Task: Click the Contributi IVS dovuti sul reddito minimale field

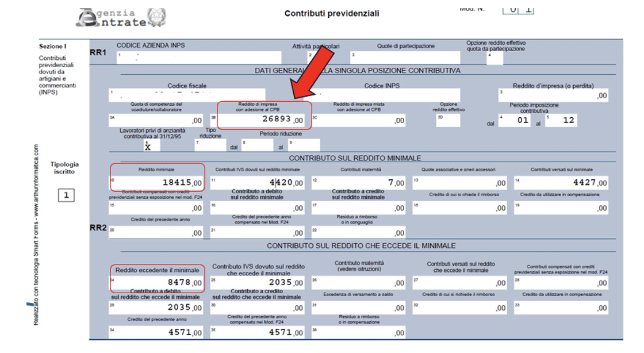Action: 258,183
